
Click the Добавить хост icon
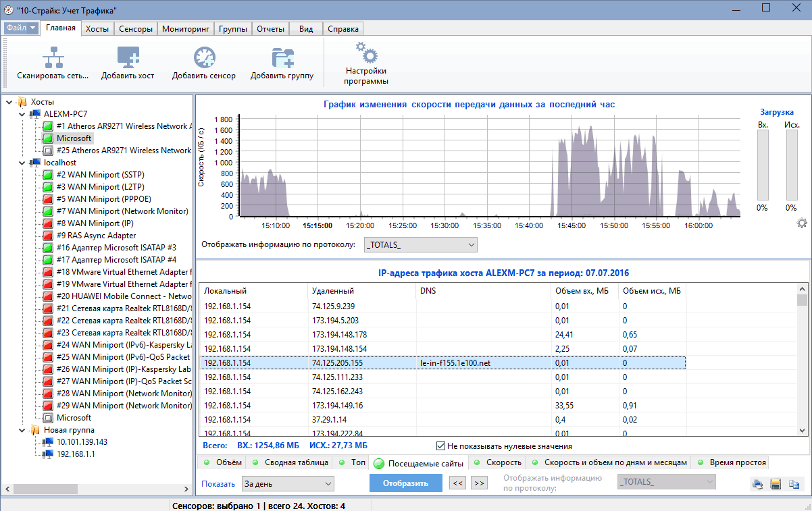[x=128, y=57]
